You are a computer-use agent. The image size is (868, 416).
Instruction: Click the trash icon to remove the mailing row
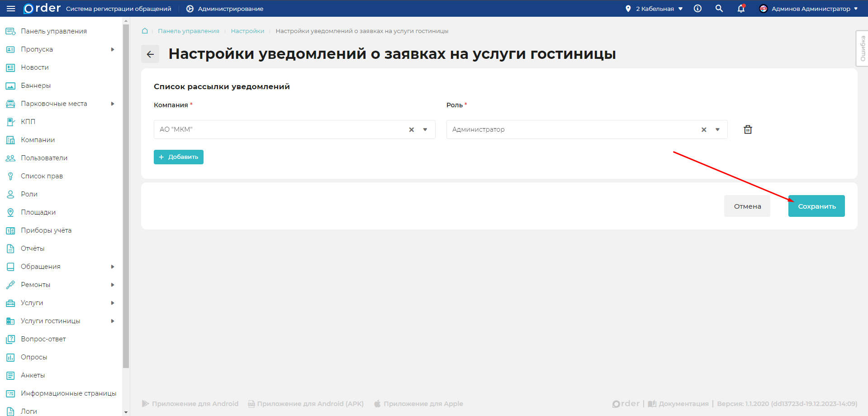(748, 129)
